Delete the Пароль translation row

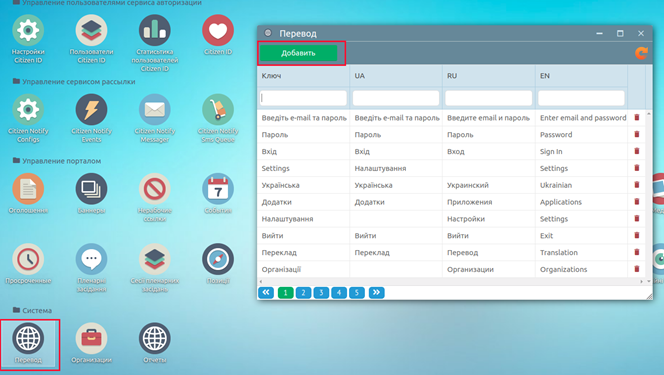[x=636, y=134]
